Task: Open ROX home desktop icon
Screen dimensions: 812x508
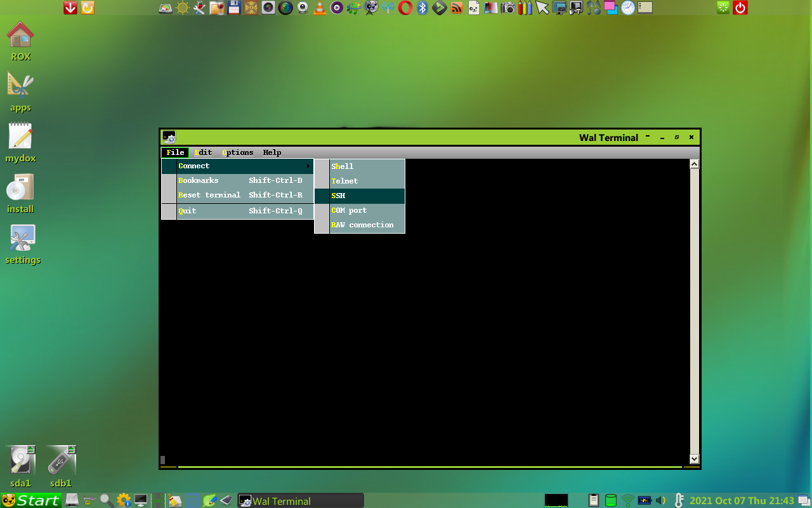Action: [20, 41]
